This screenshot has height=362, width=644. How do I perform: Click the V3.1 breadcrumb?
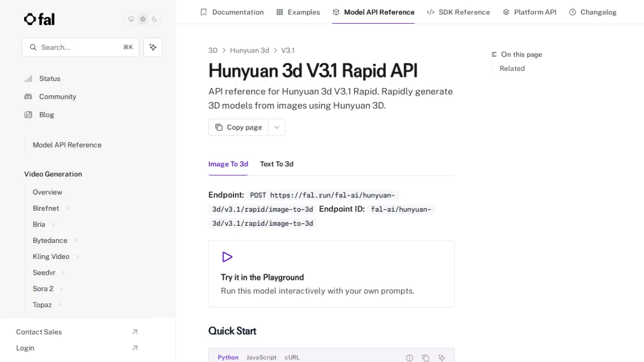tap(288, 50)
